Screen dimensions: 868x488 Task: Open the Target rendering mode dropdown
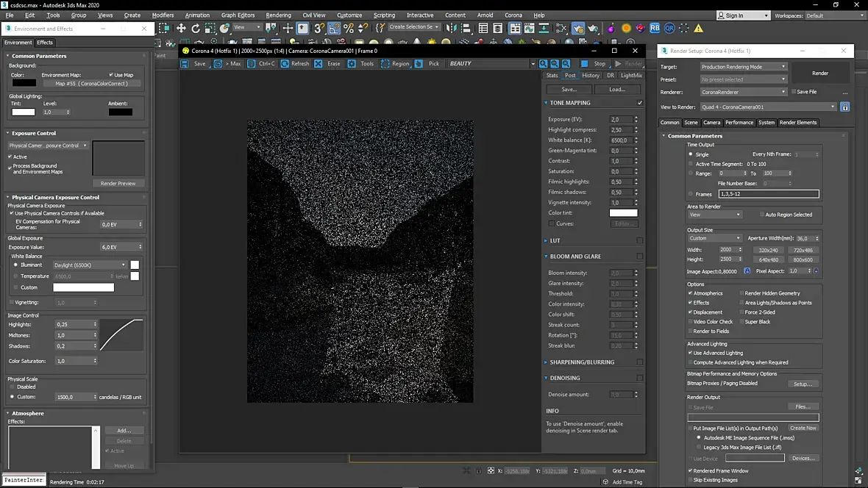[743, 67]
